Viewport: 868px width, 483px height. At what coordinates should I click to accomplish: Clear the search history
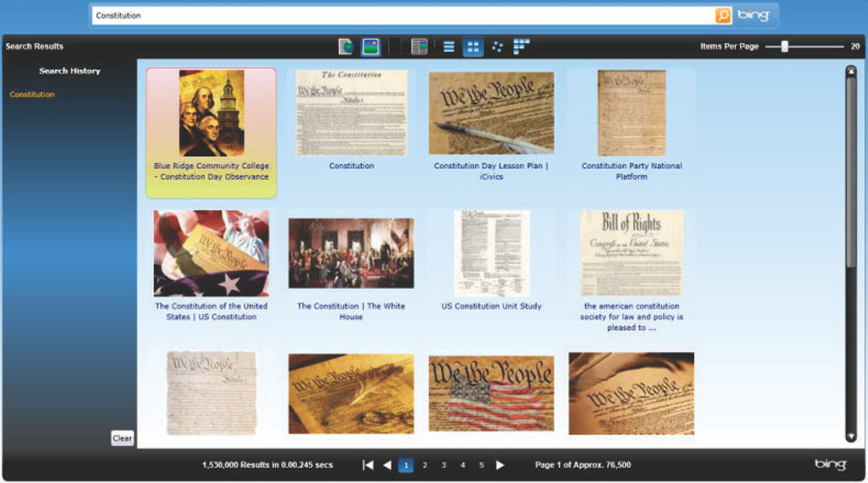coord(122,438)
